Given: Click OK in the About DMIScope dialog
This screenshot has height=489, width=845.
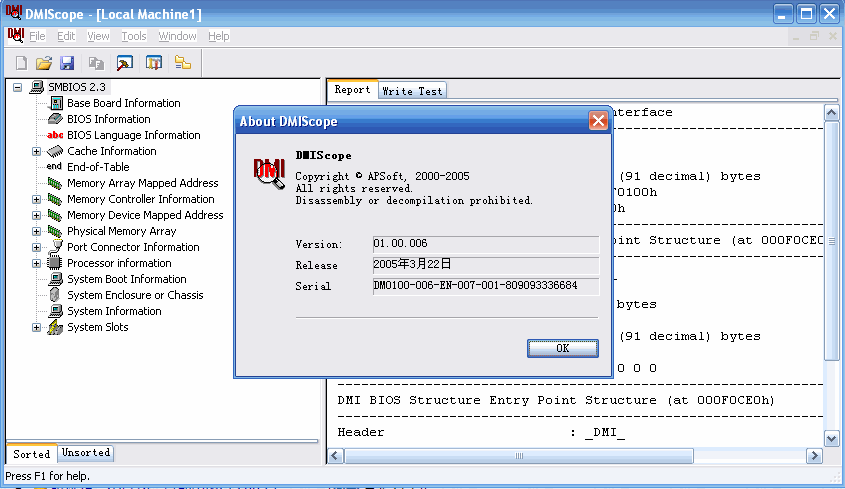Looking at the screenshot, I should (x=563, y=348).
